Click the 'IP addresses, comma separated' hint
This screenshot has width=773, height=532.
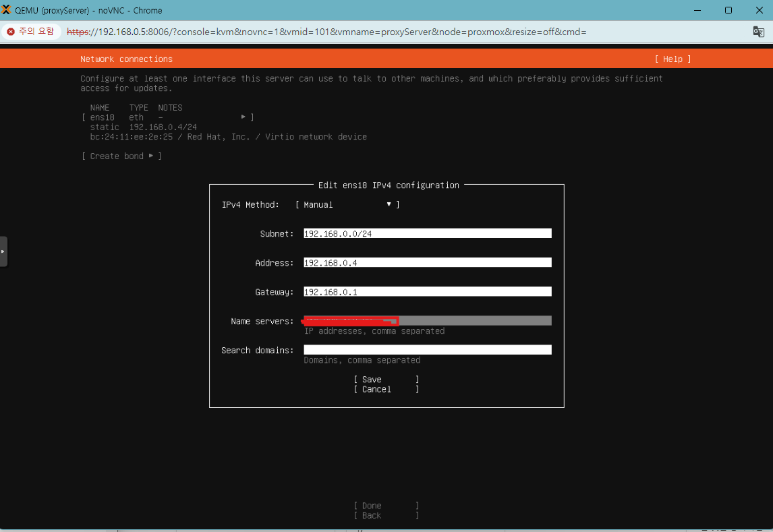pyautogui.click(x=374, y=331)
